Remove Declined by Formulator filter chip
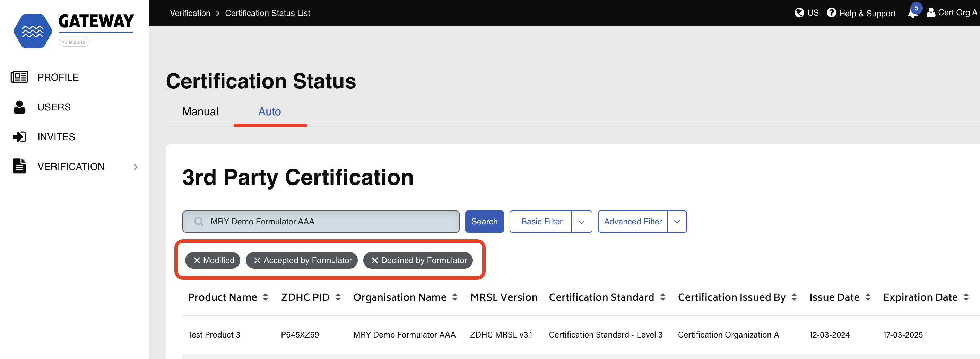The width and height of the screenshot is (980, 359). (x=375, y=261)
